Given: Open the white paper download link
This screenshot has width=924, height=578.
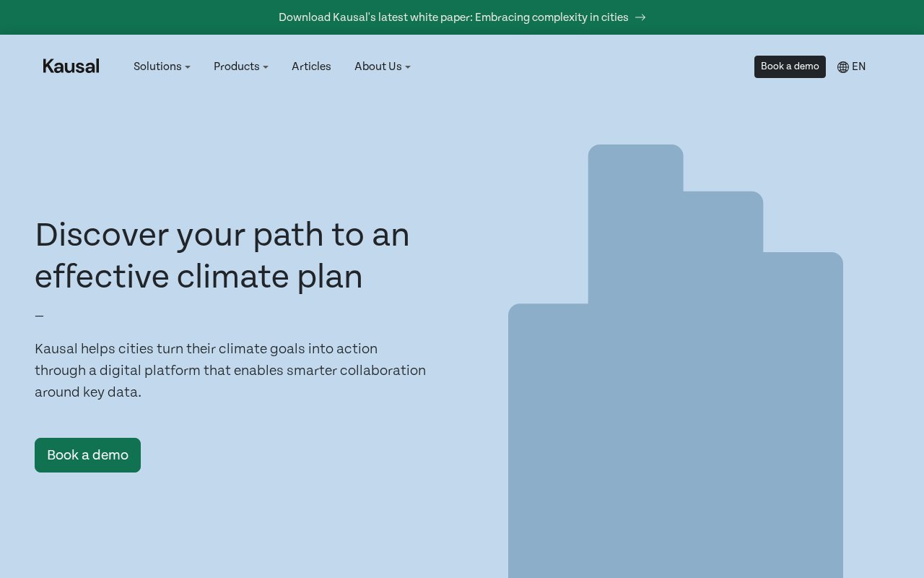Looking at the screenshot, I should click(462, 17).
